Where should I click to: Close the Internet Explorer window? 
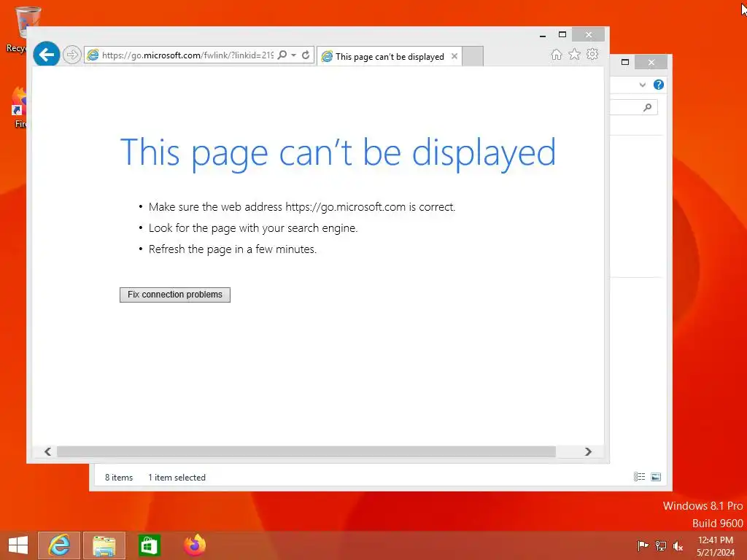coord(589,35)
